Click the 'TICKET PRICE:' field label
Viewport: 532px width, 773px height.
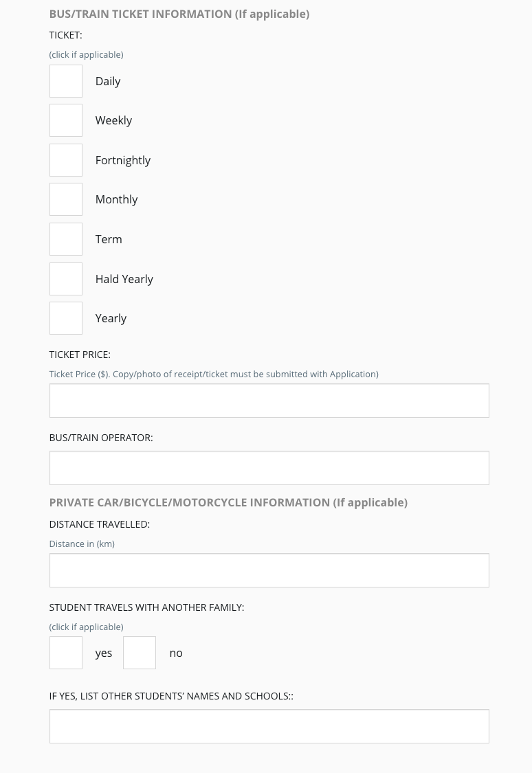pos(80,355)
